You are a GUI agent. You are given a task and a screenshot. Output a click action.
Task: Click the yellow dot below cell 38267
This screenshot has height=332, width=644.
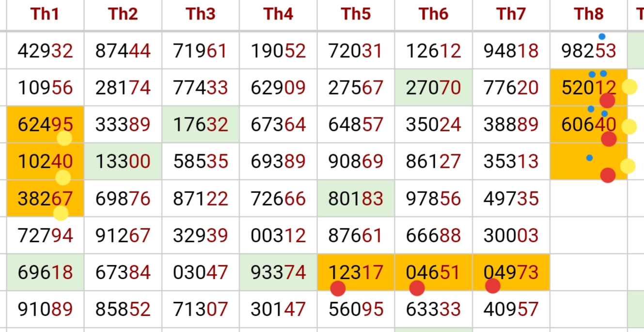61,213
